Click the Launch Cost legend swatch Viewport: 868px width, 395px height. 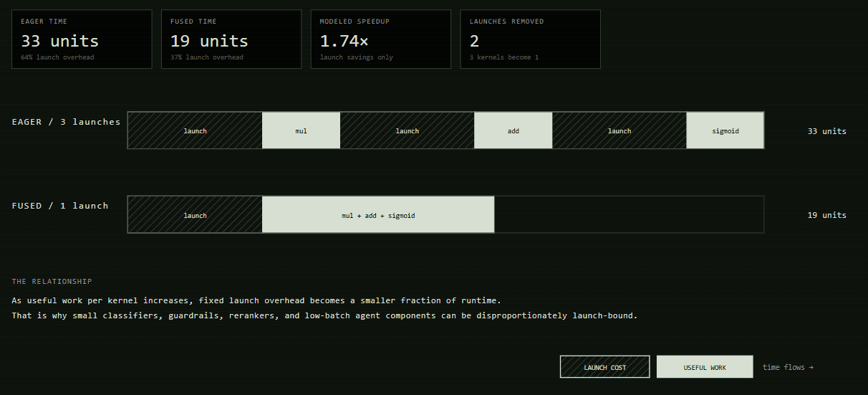point(605,367)
